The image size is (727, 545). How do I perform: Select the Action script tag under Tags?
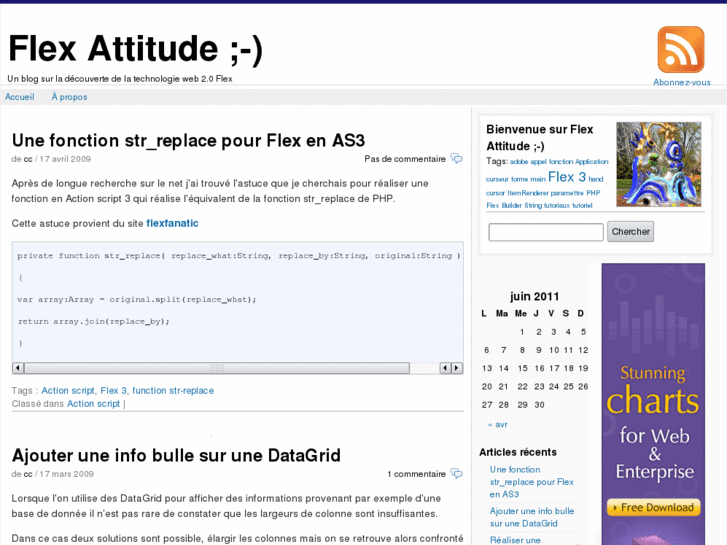[x=68, y=391]
